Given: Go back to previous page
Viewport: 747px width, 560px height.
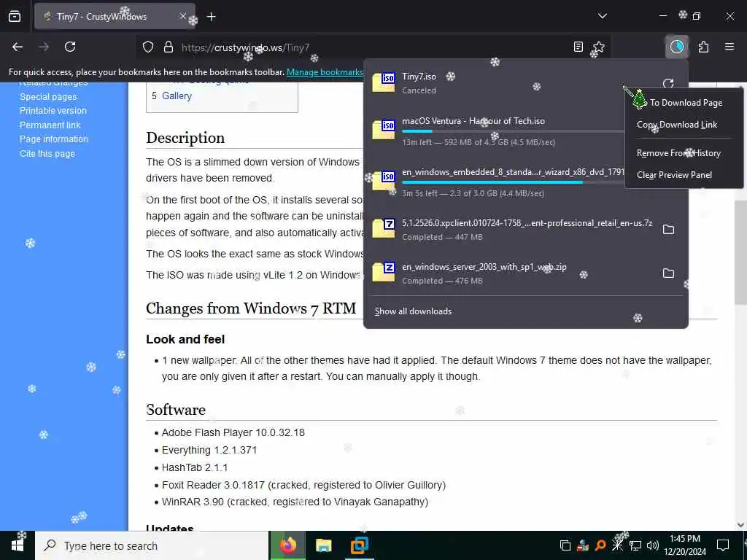Looking at the screenshot, I should click(18, 47).
